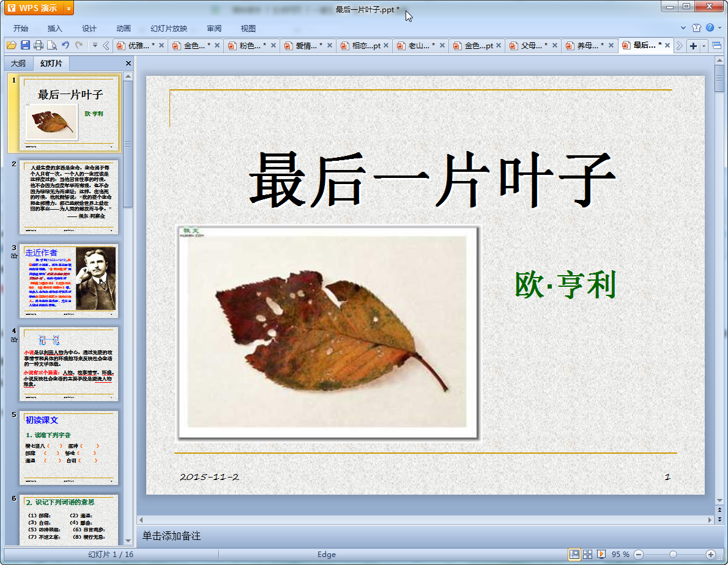Open the 幻灯片放映 menu tab
Viewport: 728px width, 565px height.
pos(169,28)
